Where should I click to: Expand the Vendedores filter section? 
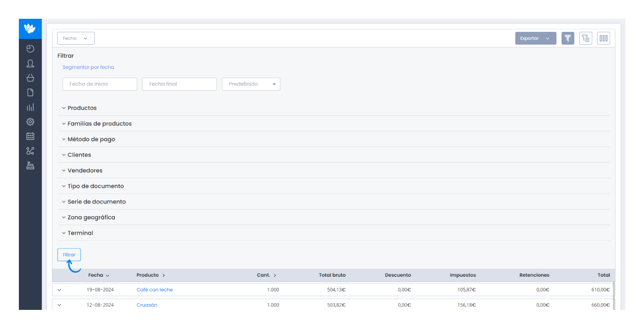pyautogui.click(x=333, y=170)
